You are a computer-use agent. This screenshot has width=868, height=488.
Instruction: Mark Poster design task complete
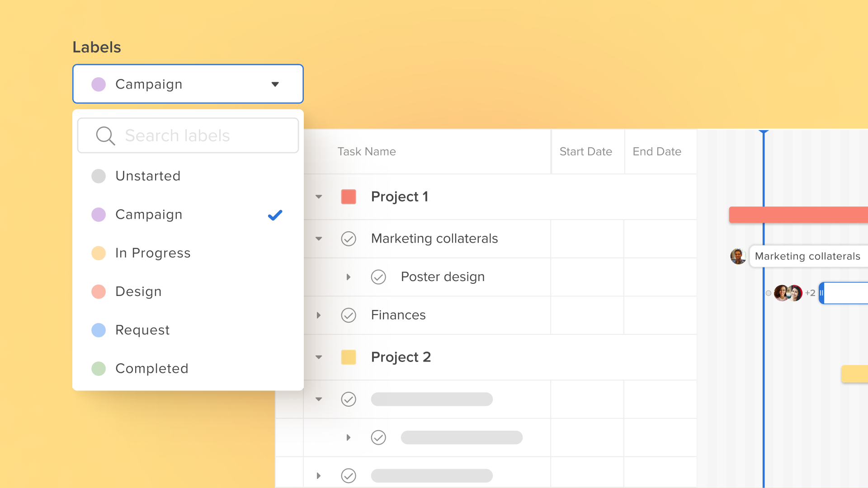point(378,277)
